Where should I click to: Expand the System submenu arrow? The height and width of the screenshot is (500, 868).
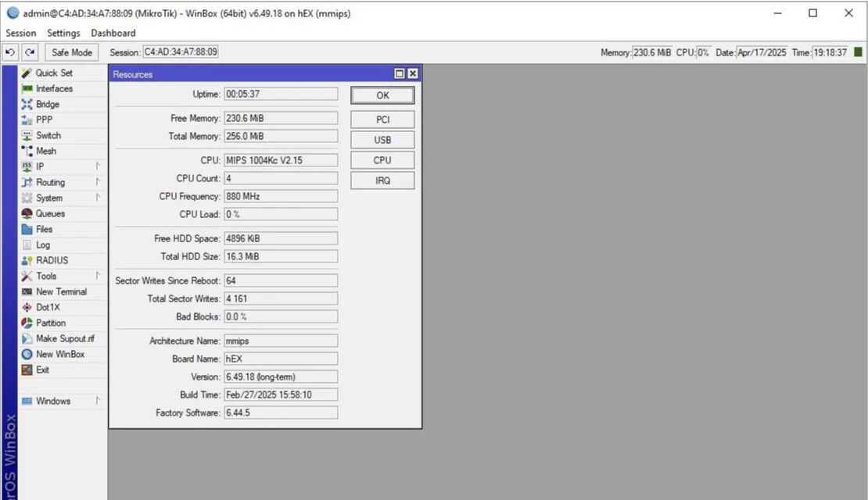pos(98,198)
